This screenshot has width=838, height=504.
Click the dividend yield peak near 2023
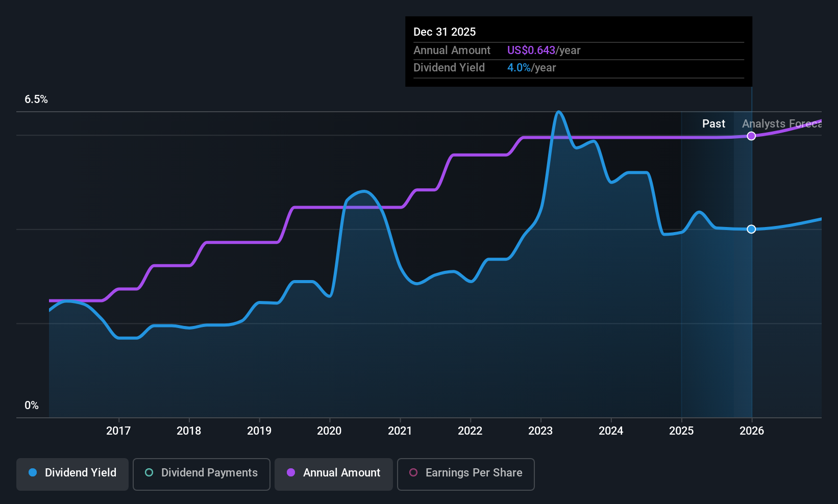[559, 112]
